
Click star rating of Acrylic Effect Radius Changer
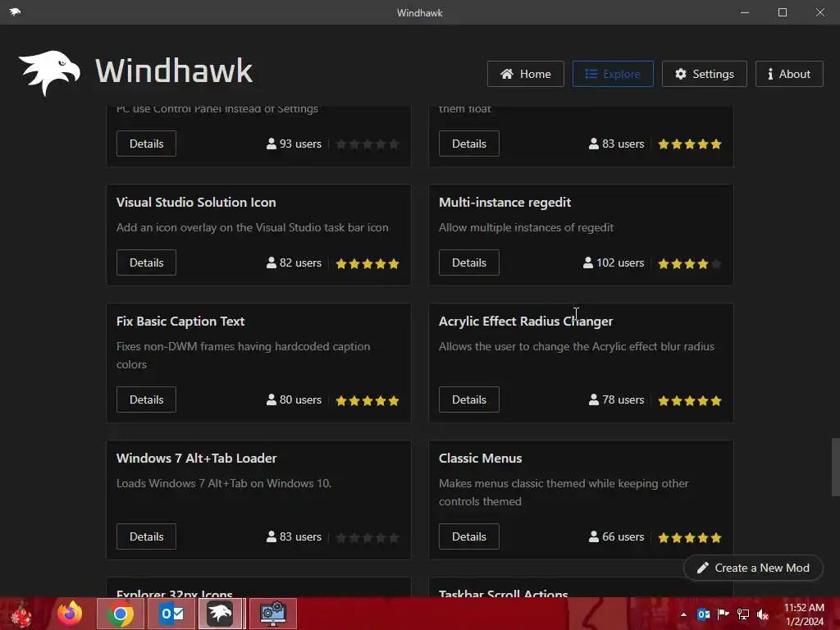pyautogui.click(x=690, y=400)
